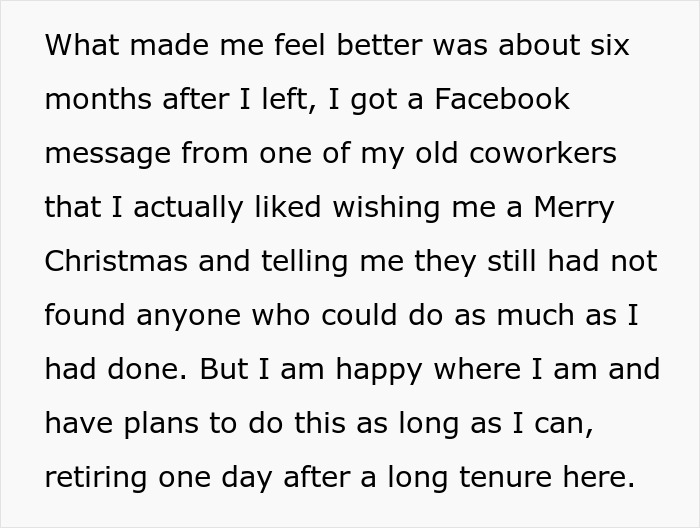The image size is (700, 528).
Task: Click the word "here." ending the paragraph
Action: pos(599,477)
